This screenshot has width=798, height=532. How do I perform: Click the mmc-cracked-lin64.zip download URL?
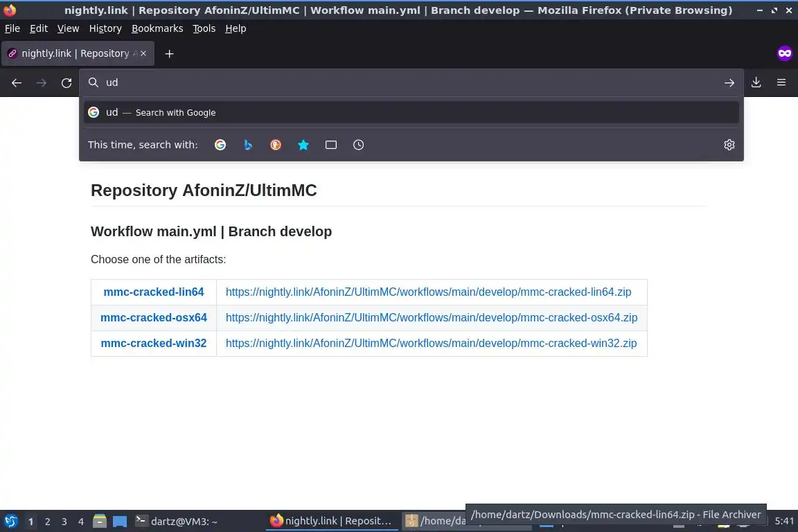(x=429, y=292)
